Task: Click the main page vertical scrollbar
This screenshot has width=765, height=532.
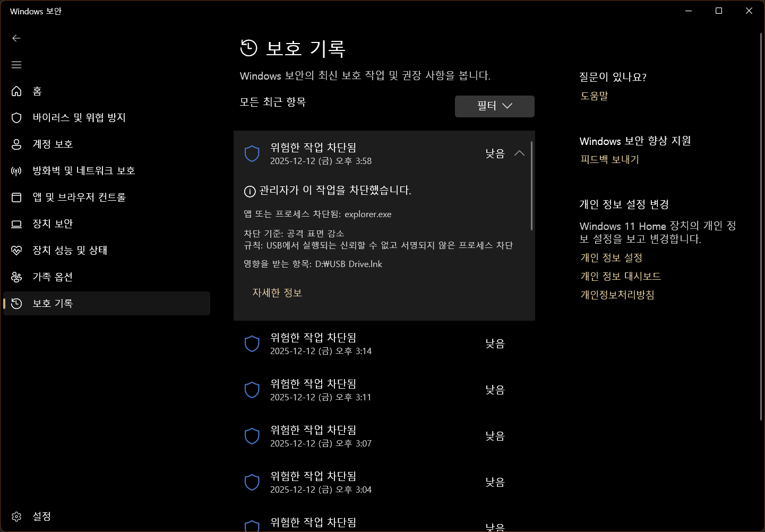Action: (x=761, y=227)
